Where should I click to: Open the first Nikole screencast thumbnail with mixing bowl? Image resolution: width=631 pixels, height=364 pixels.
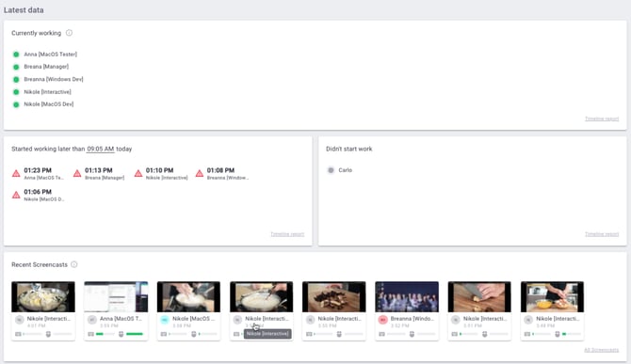pos(43,297)
